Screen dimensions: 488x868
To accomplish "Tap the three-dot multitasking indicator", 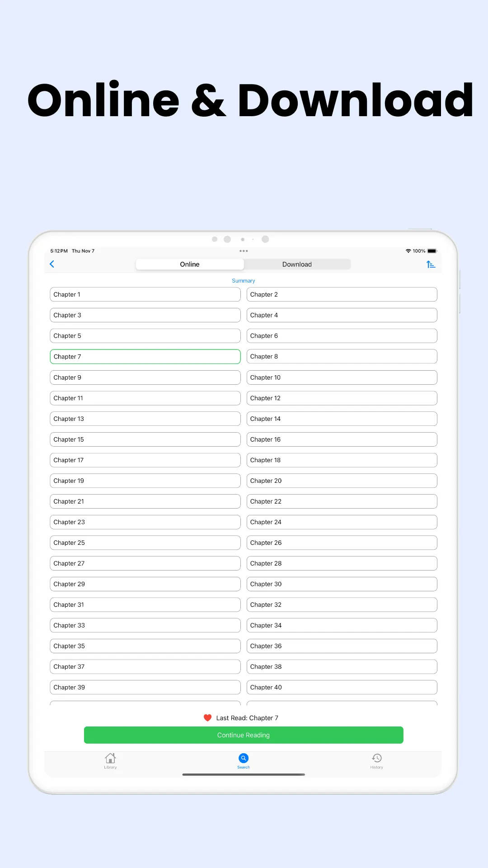I will coord(244,251).
